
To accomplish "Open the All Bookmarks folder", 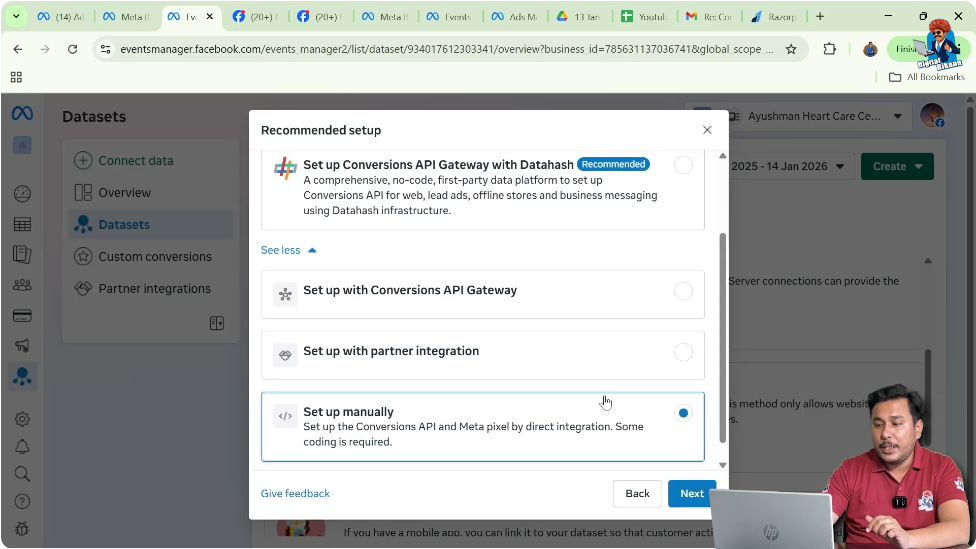I will (927, 77).
